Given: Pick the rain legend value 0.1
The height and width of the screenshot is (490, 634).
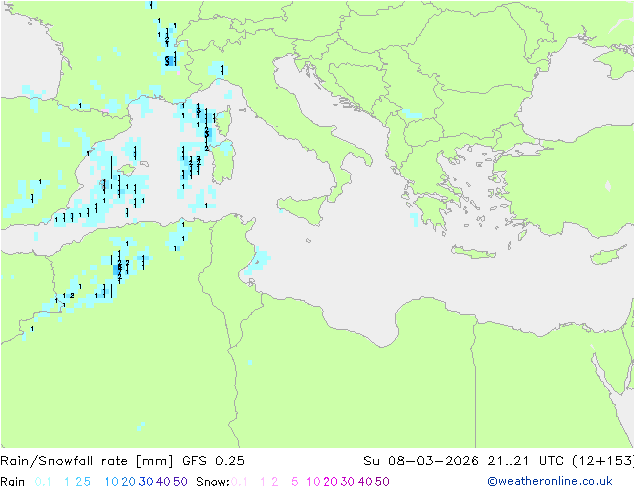Looking at the screenshot, I should (43, 482).
